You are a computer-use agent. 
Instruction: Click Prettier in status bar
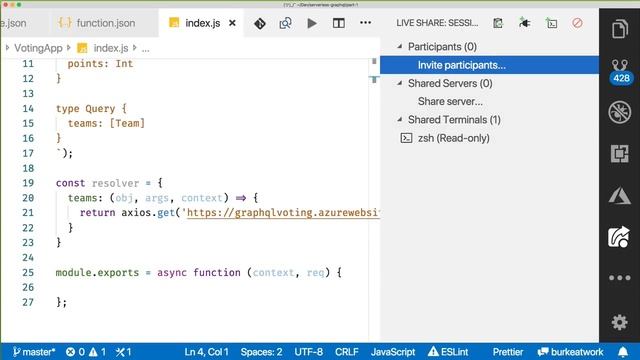(x=507, y=352)
